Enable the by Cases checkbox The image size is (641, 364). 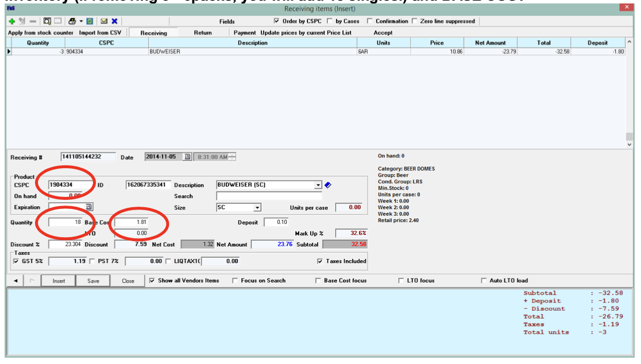[x=330, y=21]
